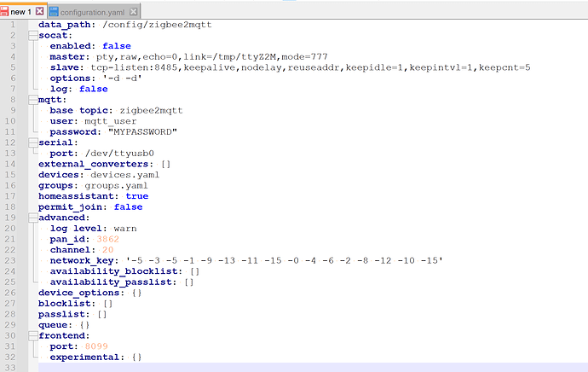Click the mqtt_user value
588x372 pixels.
point(111,121)
